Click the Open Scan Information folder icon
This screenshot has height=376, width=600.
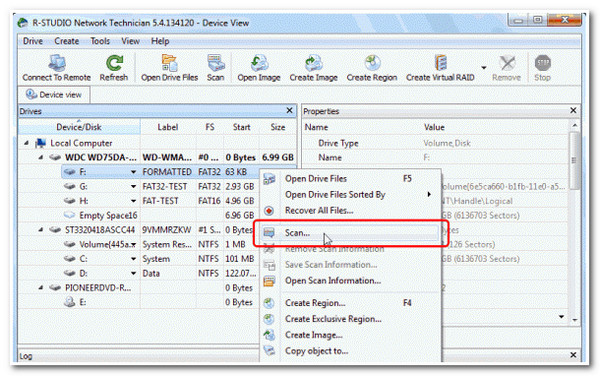tap(269, 281)
